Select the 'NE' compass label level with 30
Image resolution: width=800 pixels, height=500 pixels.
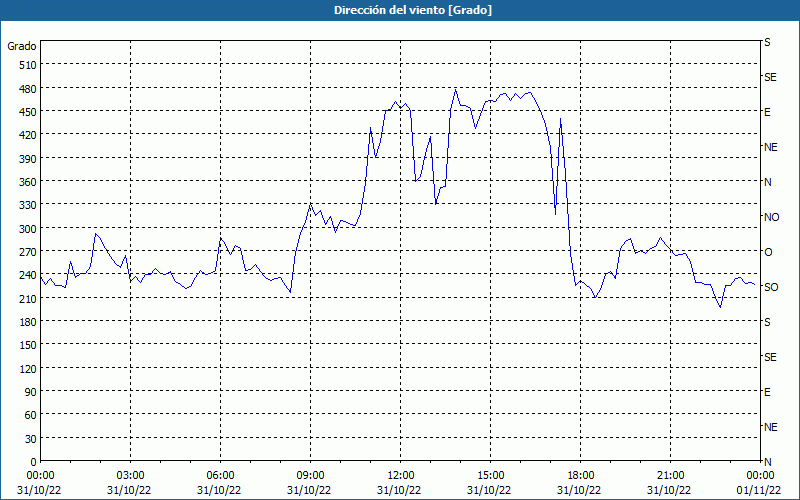771,427
